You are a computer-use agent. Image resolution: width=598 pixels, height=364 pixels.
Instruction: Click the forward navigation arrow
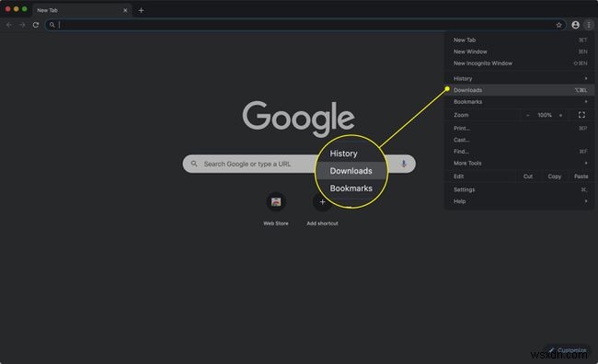tap(22, 25)
